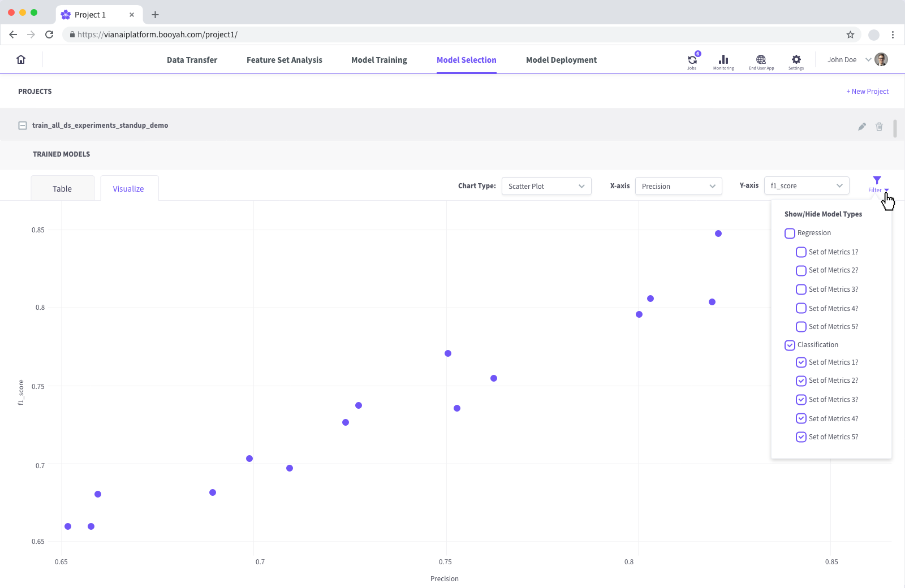Switch to the Table tab
This screenshot has width=905, height=588.
62,188
